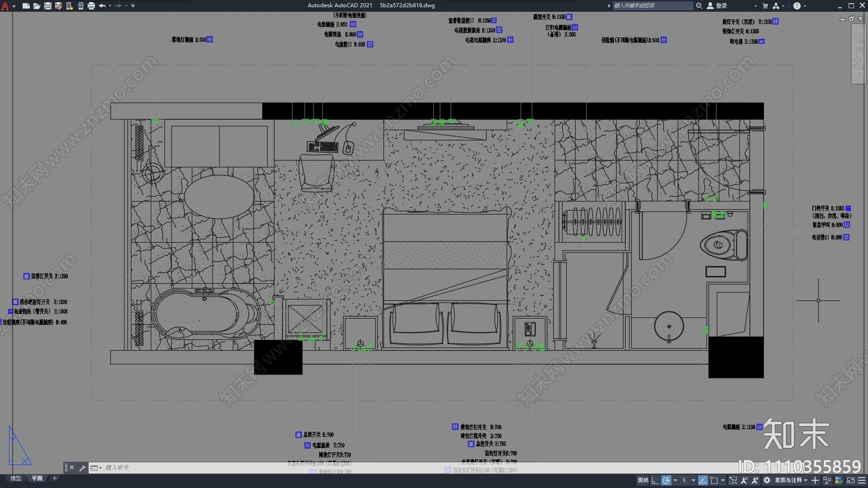Image resolution: width=868 pixels, height=488 pixels.
Task: Open the Undo history dropdown arrow
Action: (110, 6)
